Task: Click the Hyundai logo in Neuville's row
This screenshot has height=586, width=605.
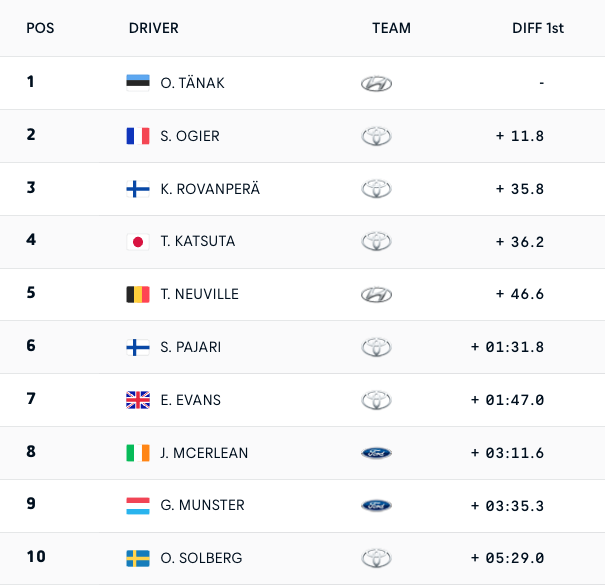Action: pyautogui.click(x=376, y=295)
